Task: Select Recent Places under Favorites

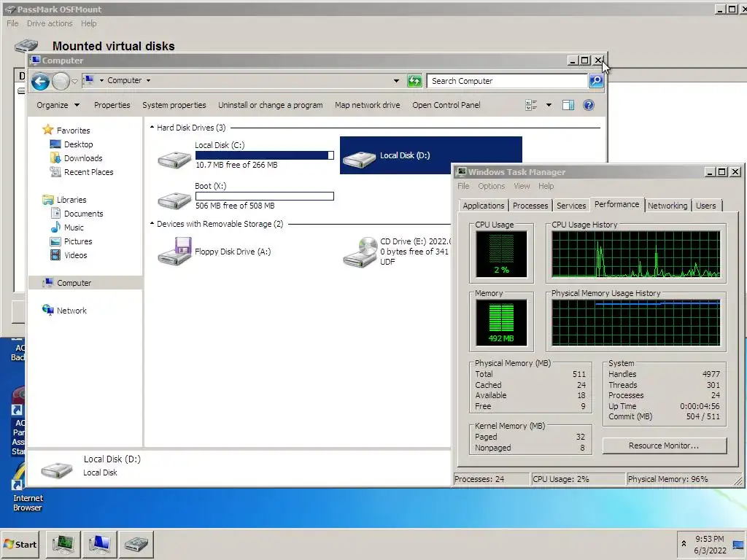Action: 88,172
